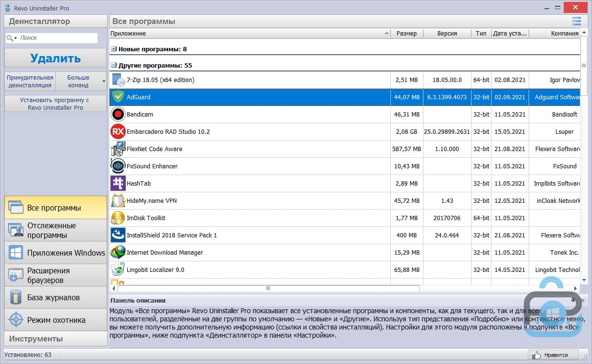Click the vertical scrollbar down arrow
The height and width of the screenshot is (364, 592).
click(x=584, y=280)
